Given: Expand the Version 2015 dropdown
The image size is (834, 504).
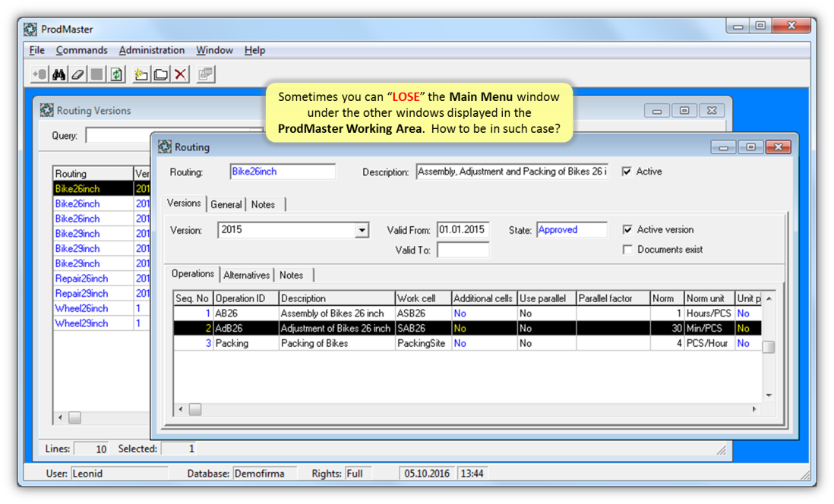Looking at the screenshot, I should 362,230.
